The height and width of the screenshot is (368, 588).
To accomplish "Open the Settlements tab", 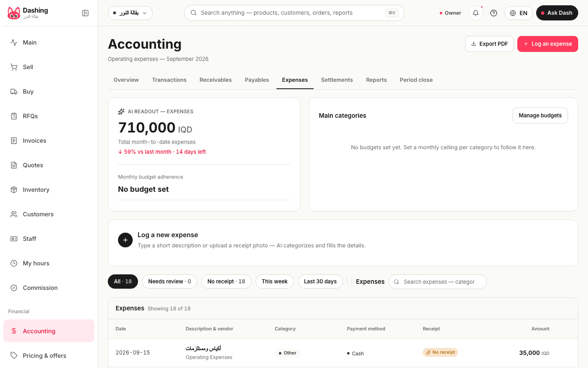I will point(337,80).
